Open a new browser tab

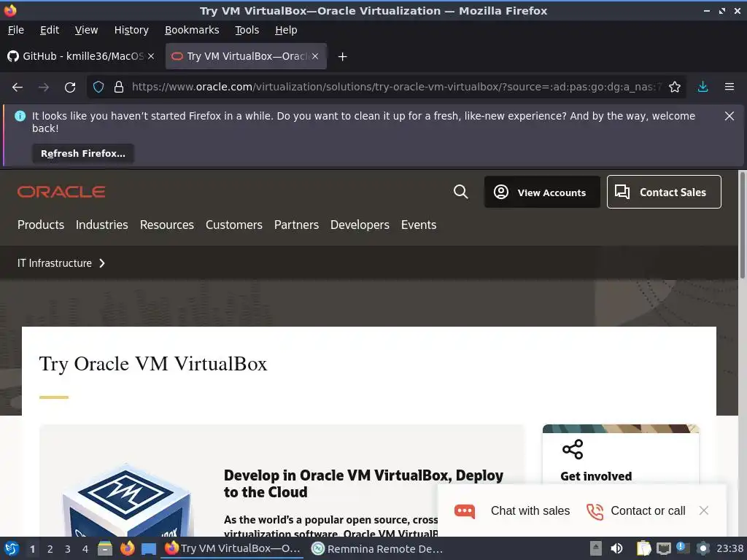342,57
